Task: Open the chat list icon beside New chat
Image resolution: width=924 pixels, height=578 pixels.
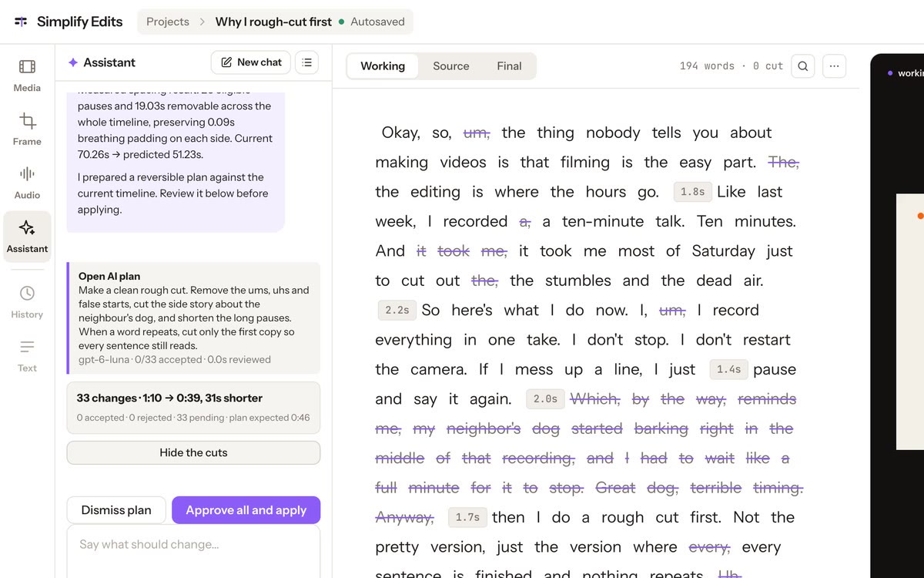Action: 307,62
